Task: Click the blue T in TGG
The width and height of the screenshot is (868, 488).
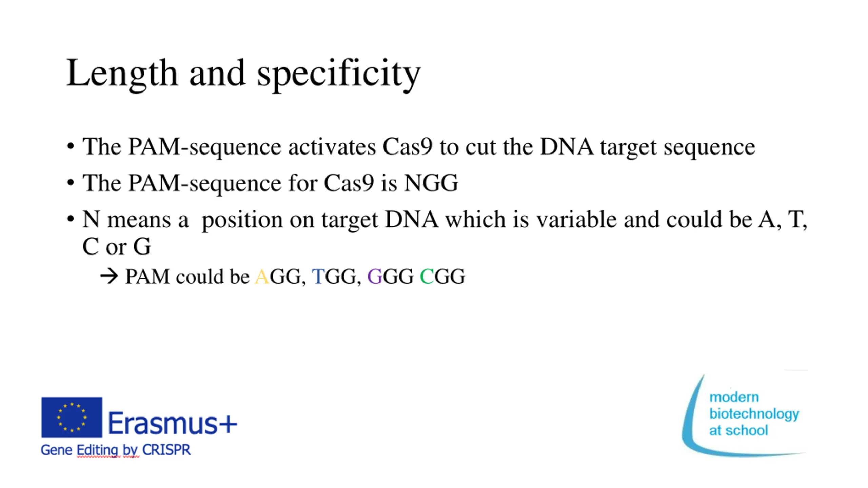Action: point(318,276)
